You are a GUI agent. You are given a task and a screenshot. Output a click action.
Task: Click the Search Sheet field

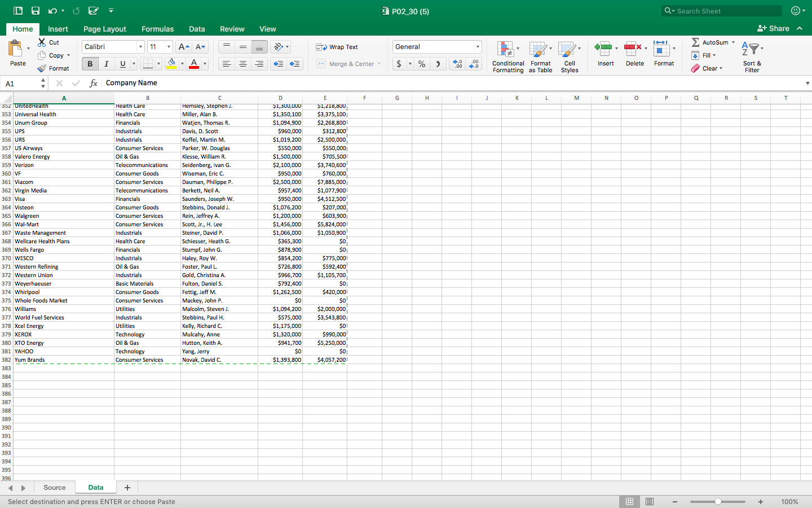point(722,11)
